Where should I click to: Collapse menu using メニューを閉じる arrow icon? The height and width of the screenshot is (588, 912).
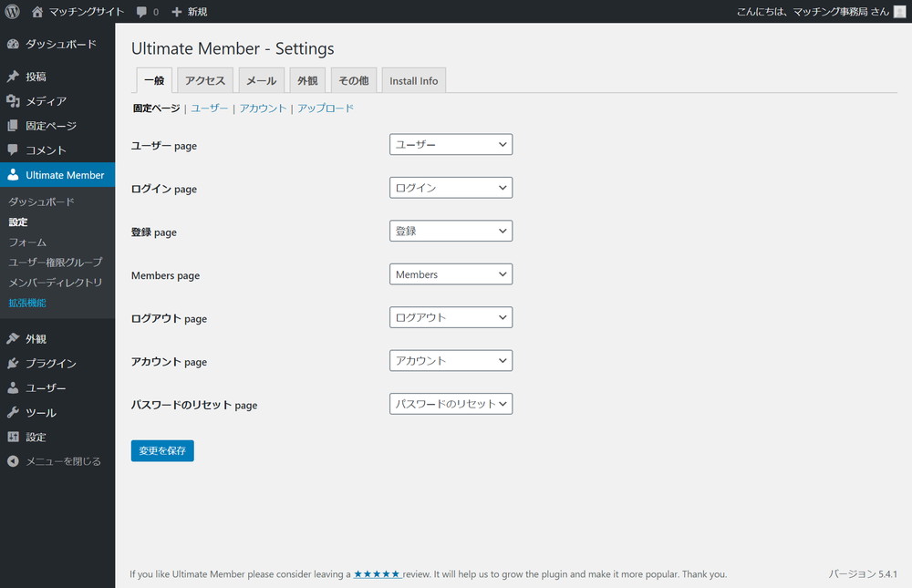(x=13, y=461)
